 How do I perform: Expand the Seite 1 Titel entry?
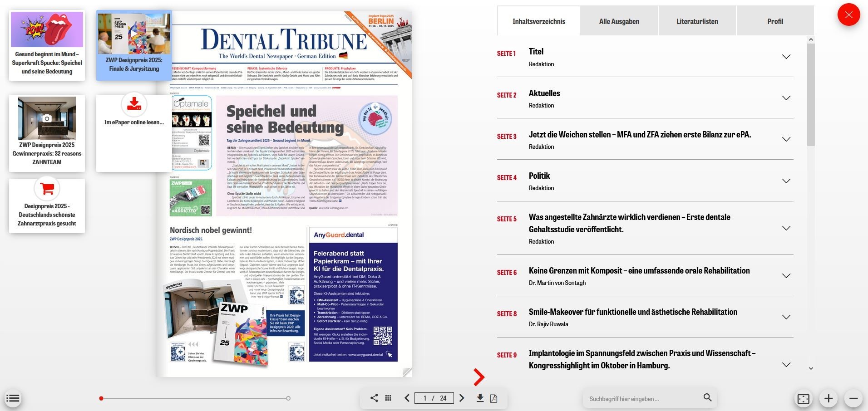[786, 57]
